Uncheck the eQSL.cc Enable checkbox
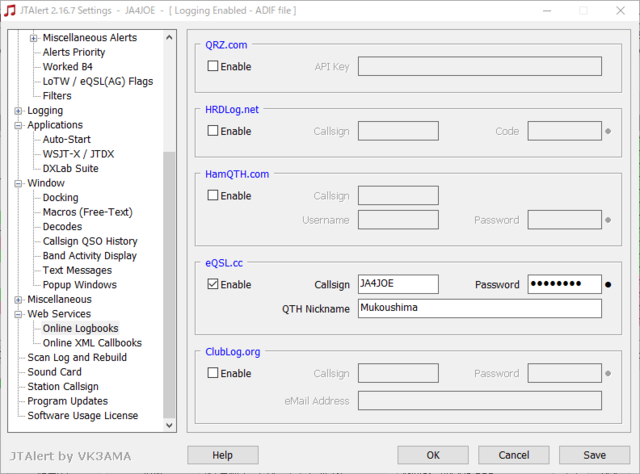 pyautogui.click(x=213, y=284)
